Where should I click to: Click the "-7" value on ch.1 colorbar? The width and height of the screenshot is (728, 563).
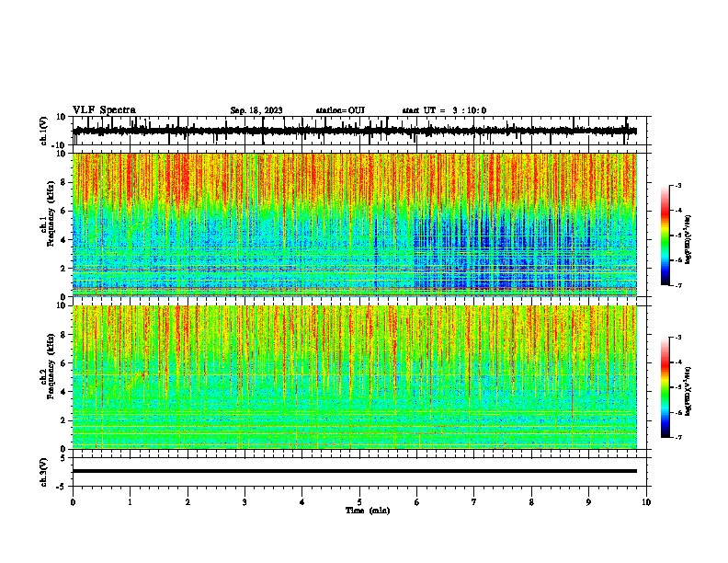click(677, 286)
